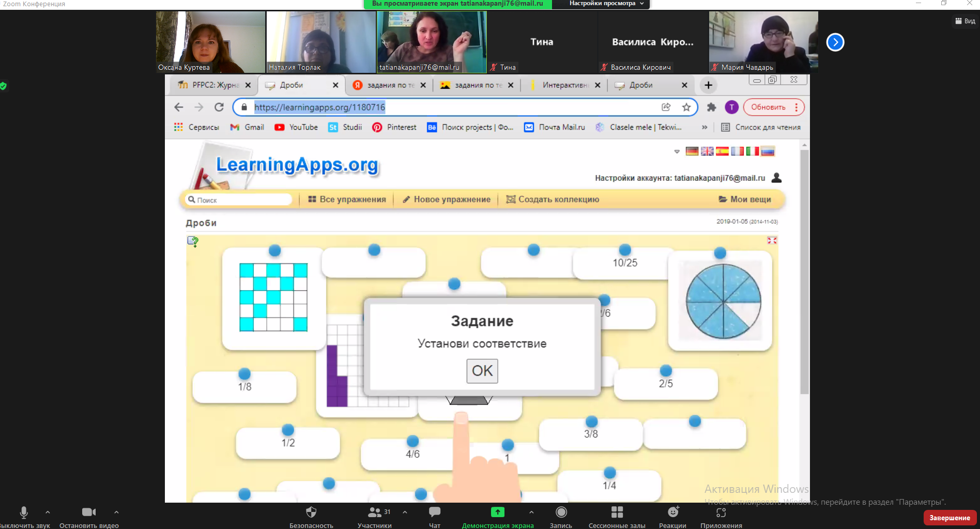The width and height of the screenshot is (980, 529).
Task: Click the Zoom Security shield icon
Action: tap(311, 512)
